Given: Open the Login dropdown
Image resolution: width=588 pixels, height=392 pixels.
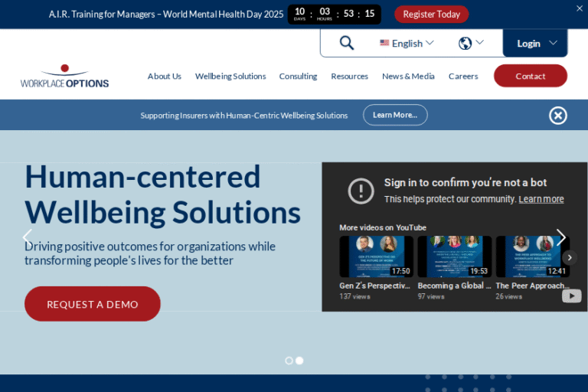Looking at the screenshot, I should point(535,43).
